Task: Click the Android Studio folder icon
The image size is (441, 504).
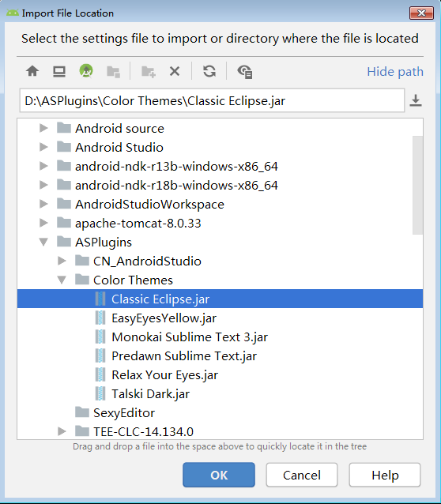Action: click(x=64, y=147)
